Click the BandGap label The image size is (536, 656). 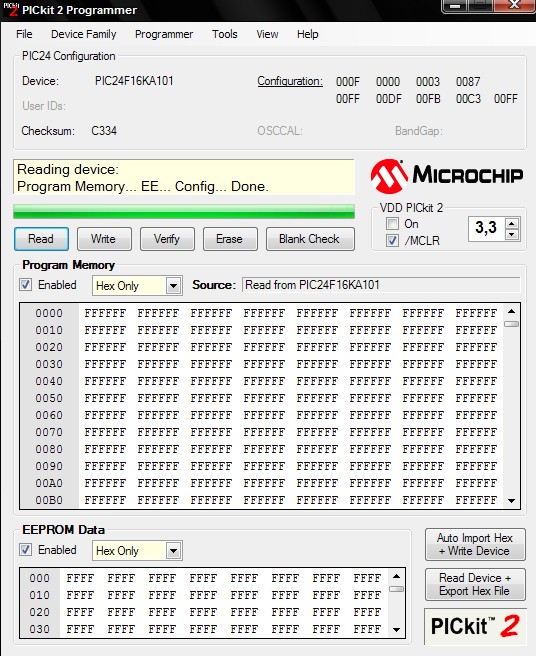pos(418,131)
